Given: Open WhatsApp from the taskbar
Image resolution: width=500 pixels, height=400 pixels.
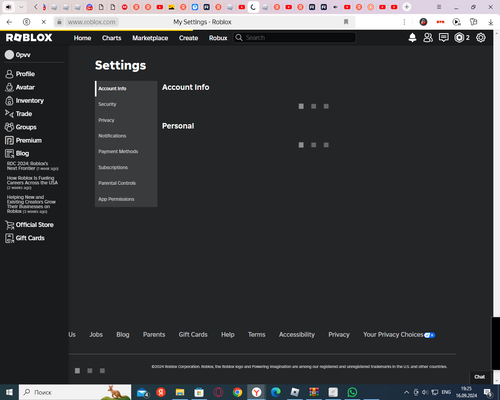Looking at the screenshot, I should (x=352, y=392).
